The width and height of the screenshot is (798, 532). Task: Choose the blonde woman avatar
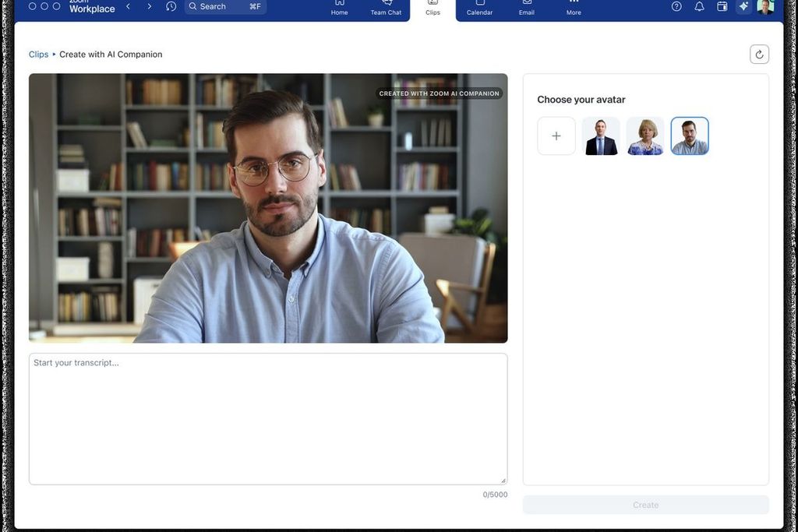[x=645, y=136]
